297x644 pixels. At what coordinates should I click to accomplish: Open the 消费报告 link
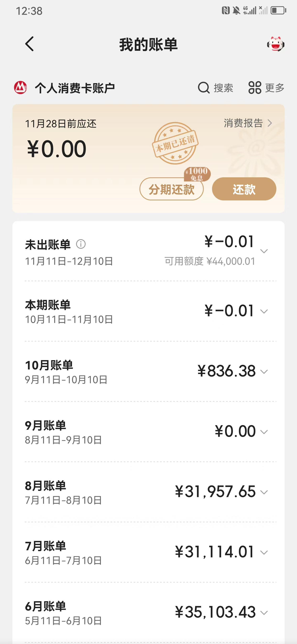point(247,123)
